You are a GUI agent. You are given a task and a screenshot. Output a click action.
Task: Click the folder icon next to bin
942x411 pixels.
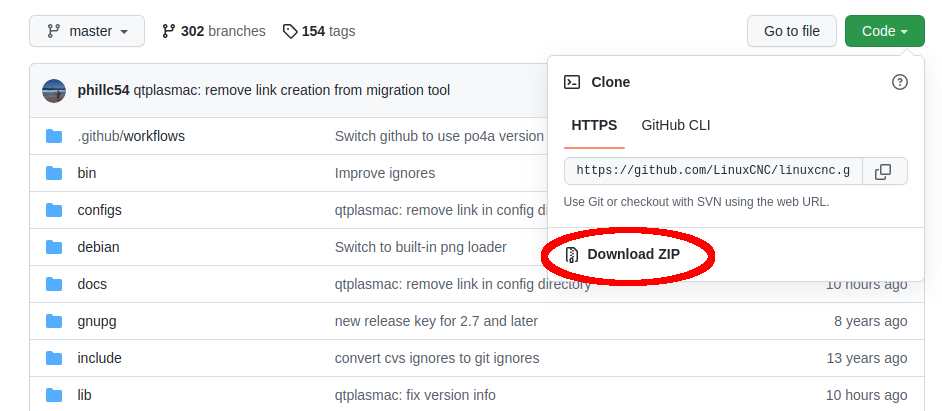(x=54, y=174)
